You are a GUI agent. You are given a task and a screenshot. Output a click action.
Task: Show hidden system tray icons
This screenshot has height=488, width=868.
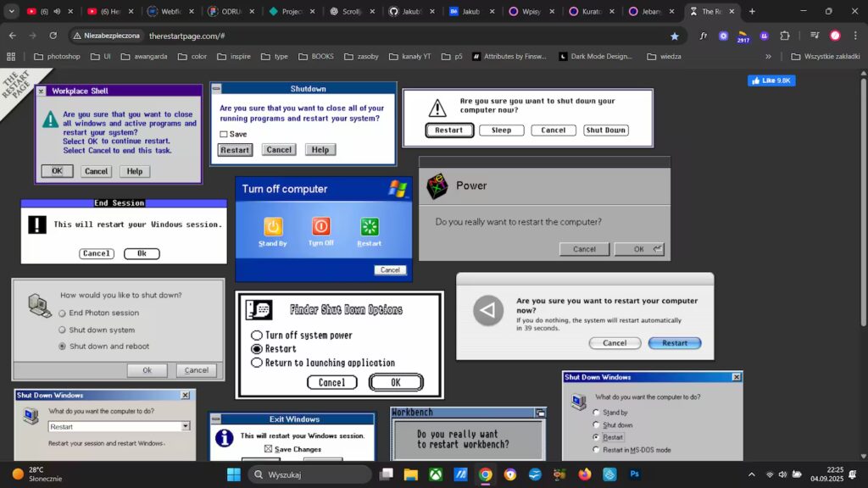coord(751,474)
